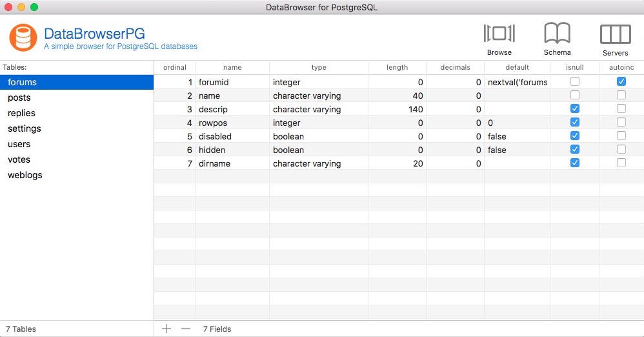Viewport: 644px width, 337px height.
Task: Toggle autoinc checkbox for forumid
Action: (621, 81)
